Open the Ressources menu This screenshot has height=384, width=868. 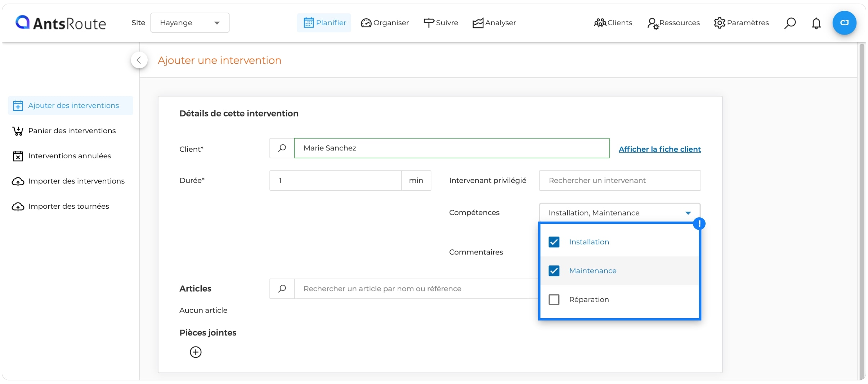[x=673, y=23]
